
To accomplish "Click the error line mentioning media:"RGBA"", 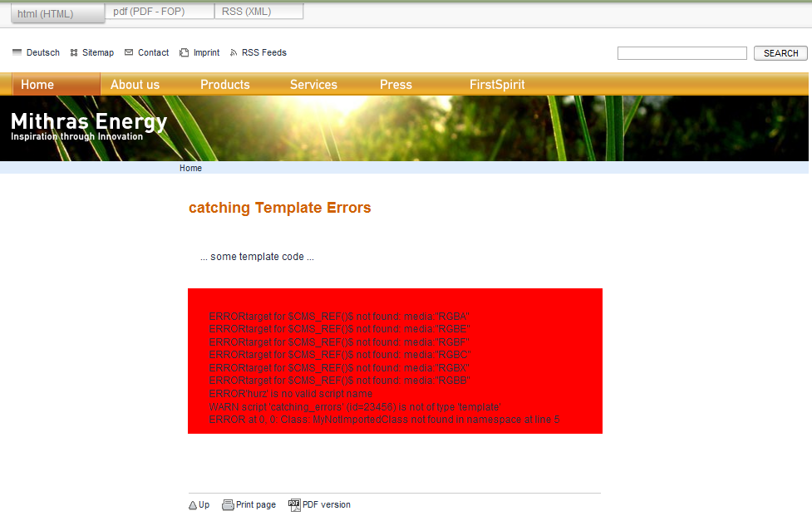I will click(x=339, y=317).
